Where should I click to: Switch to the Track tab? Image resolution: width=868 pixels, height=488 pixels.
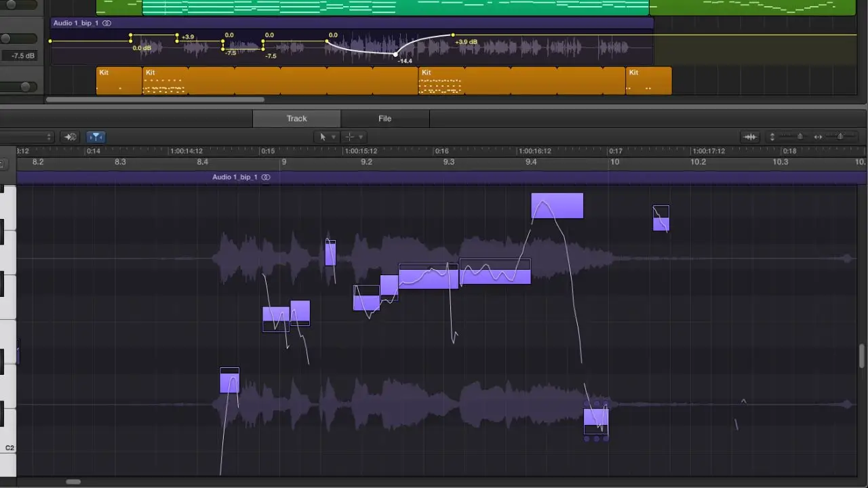point(296,119)
